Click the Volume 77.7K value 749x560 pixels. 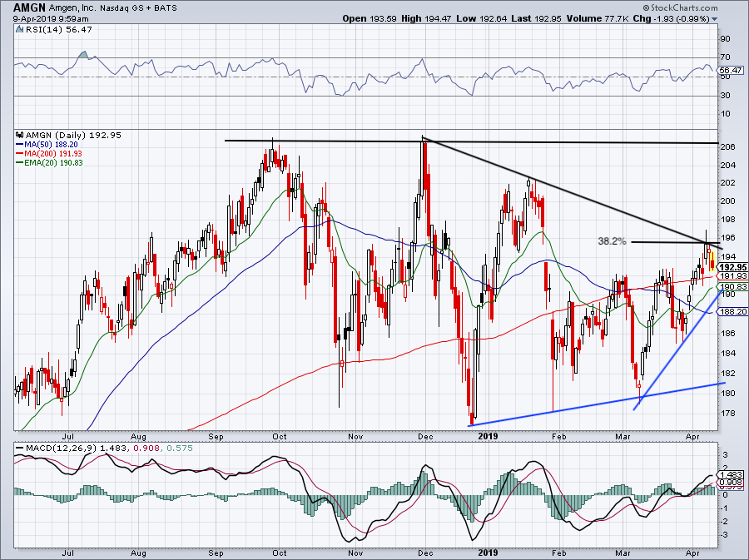click(x=597, y=18)
